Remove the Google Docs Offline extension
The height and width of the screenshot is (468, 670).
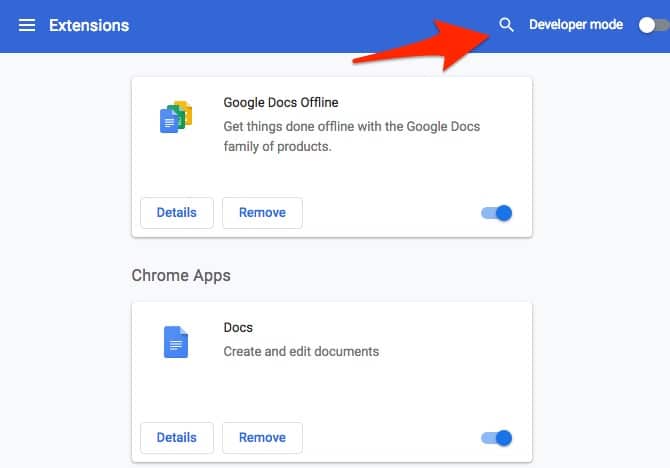262,212
